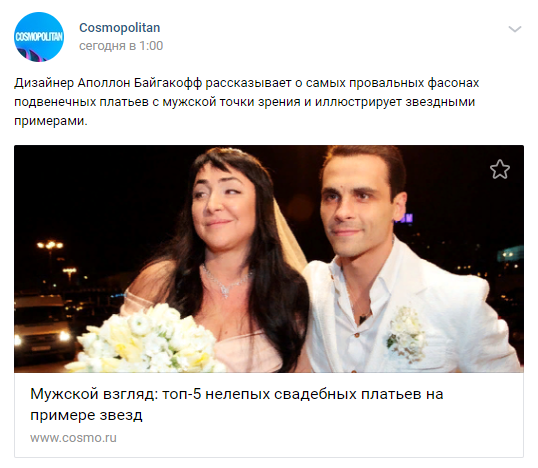538x468 pixels.
Task: Open the wedding photo article preview image
Action: coord(269,259)
